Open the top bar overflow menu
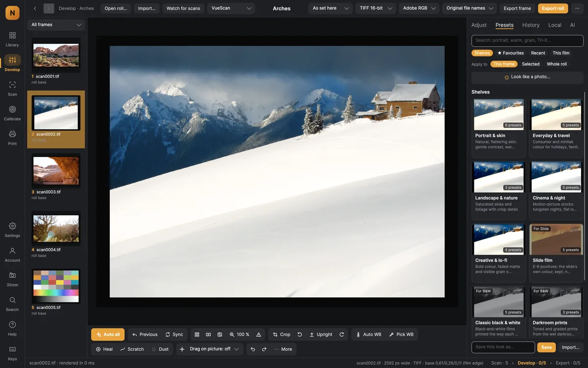The height and width of the screenshot is (368, 588). pos(577,8)
